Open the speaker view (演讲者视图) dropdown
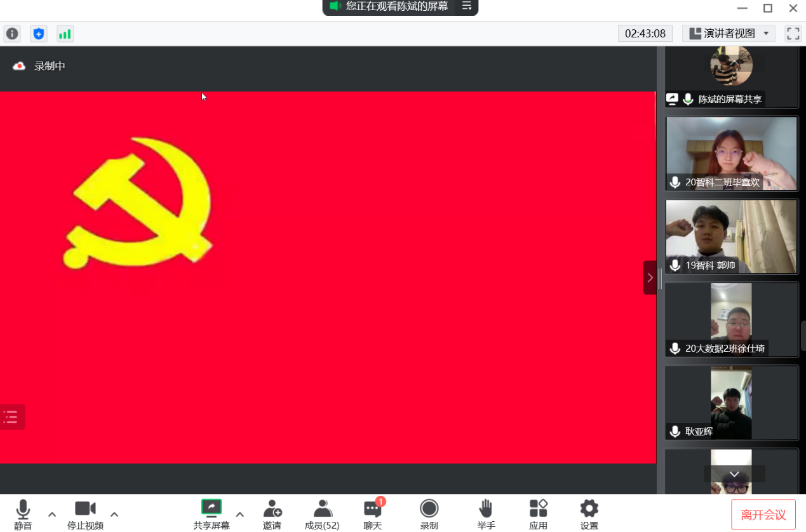Image resolution: width=806 pixels, height=532 pixels. (x=729, y=34)
